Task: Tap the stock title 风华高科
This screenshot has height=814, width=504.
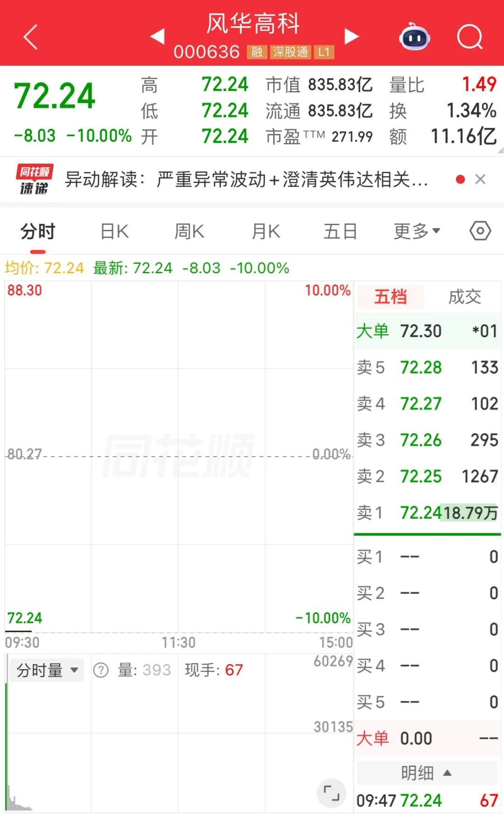Action: (x=253, y=23)
